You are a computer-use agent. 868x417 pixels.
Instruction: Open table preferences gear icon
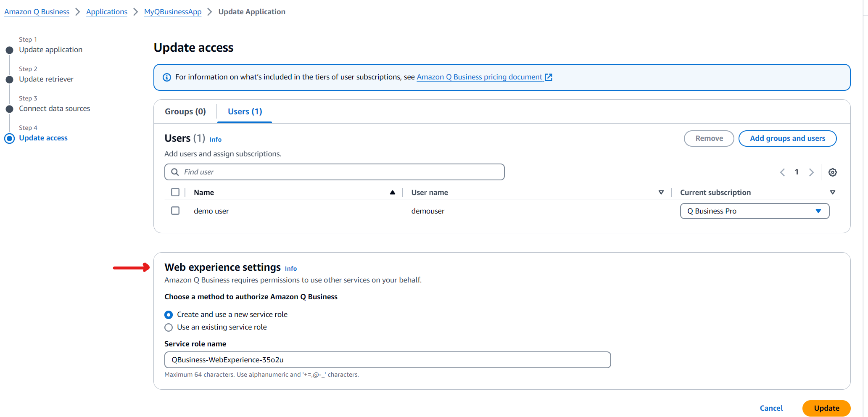(832, 172)
